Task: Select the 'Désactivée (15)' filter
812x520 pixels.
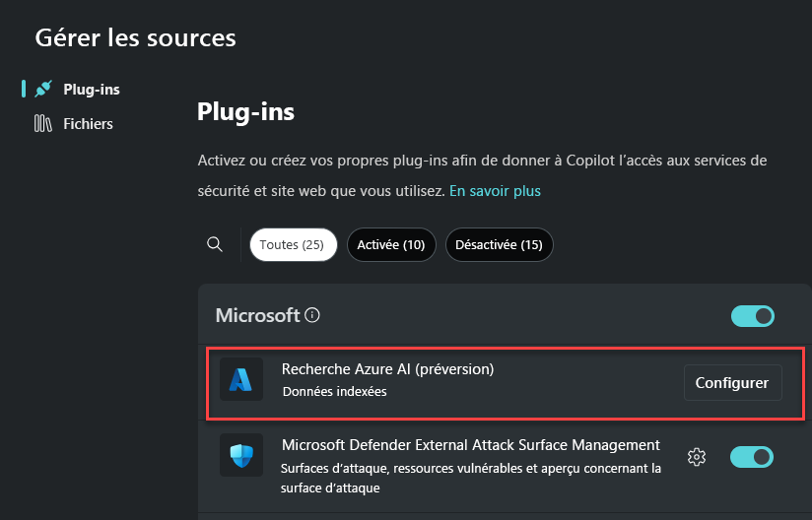Action: pyautogui.click(x=500, y=245)
